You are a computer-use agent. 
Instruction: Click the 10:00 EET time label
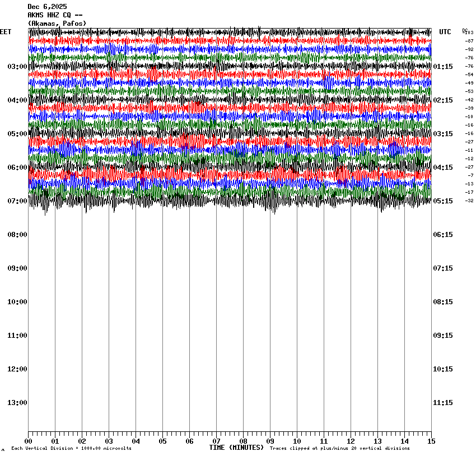17,302
